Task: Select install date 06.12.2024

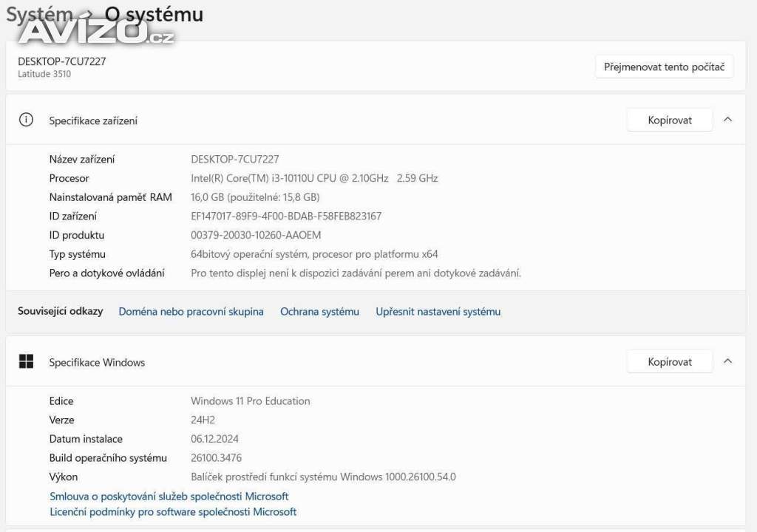Action: (x=215, y=439)
